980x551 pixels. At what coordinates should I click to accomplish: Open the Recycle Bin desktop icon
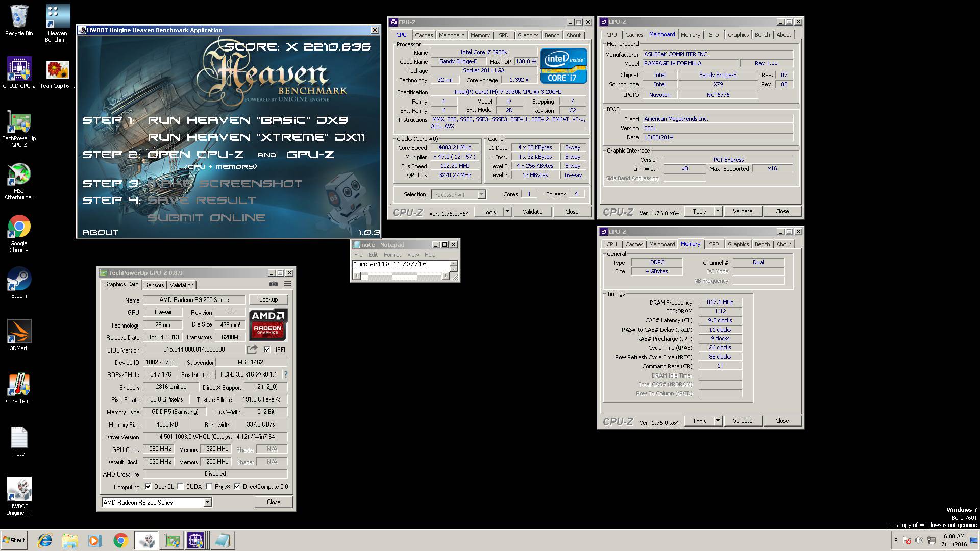(19, 20)
